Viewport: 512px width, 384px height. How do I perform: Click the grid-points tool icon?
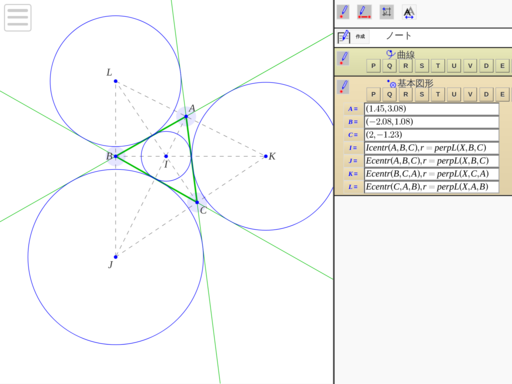point(387,12)
